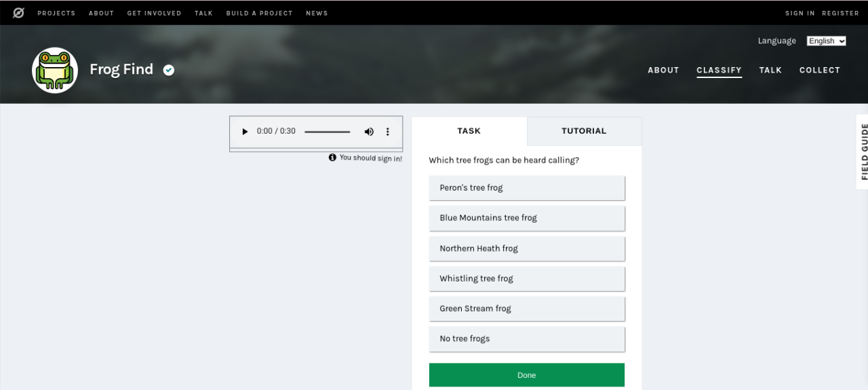Click the Frog Find project title

(121, 69)
